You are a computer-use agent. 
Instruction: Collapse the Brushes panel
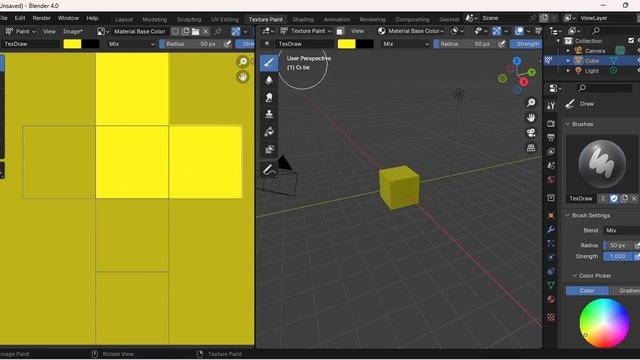pyautogui.click(x=567, y=124)
